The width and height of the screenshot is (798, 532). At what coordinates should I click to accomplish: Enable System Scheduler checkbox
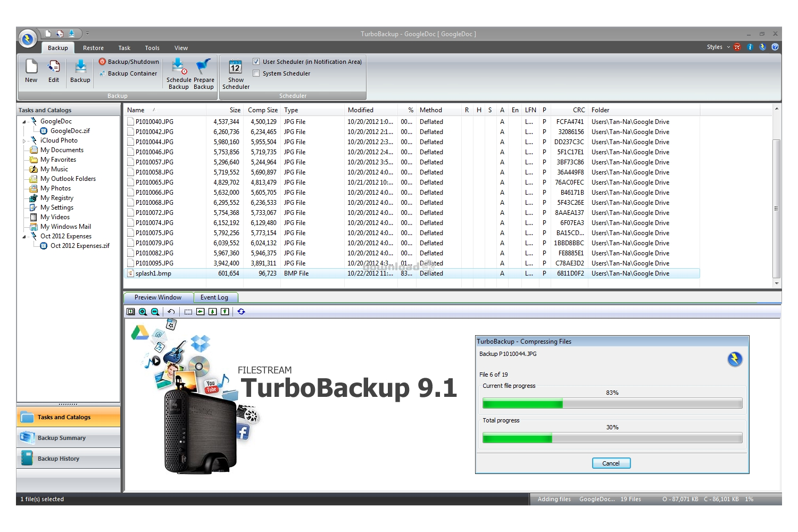256,73
